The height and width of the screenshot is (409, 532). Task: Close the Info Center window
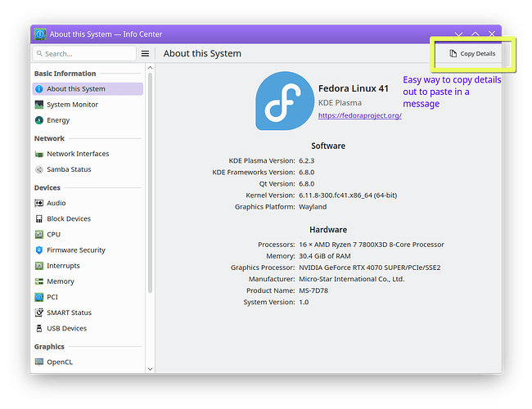(492, 34)
